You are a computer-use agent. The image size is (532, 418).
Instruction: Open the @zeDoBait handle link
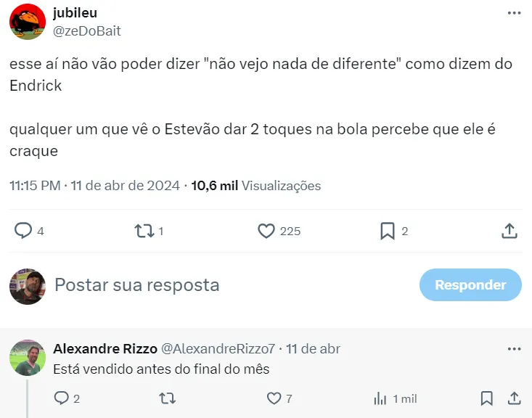click(87, 30)
